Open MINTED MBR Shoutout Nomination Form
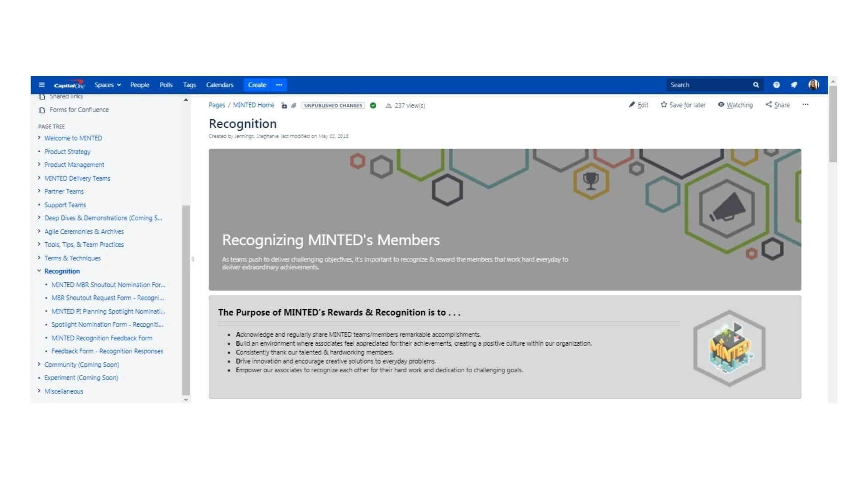The image size is (868, 488). [x=108, y=285]
